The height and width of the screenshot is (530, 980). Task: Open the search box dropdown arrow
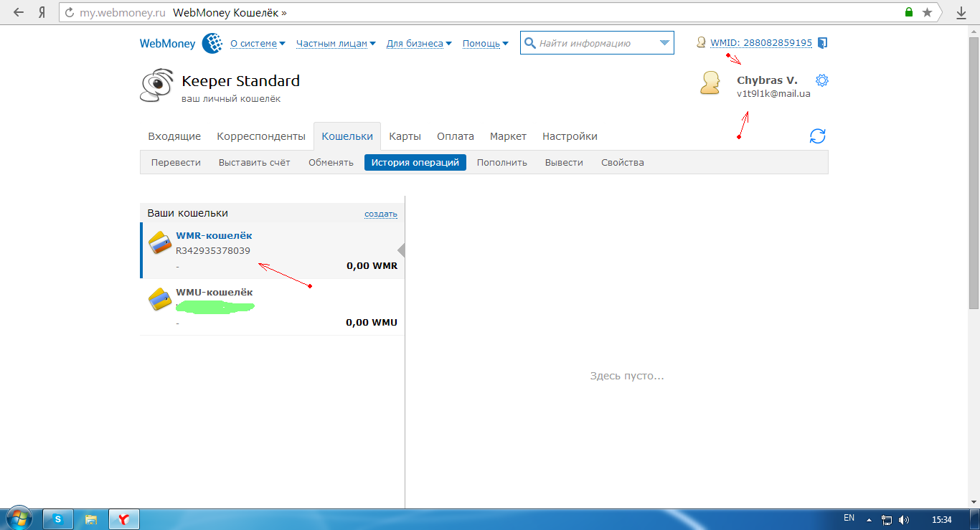(664, 43)
